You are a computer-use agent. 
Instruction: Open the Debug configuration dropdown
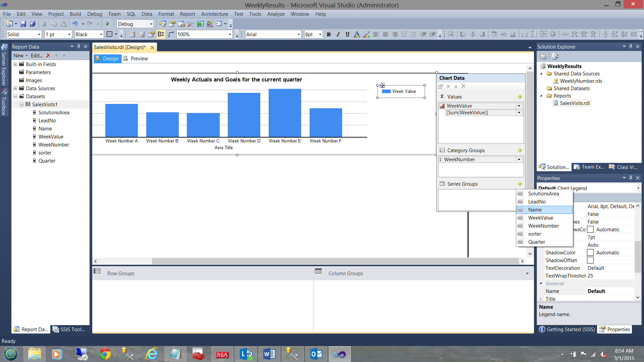pyautogui.click(x=151, y=24)
